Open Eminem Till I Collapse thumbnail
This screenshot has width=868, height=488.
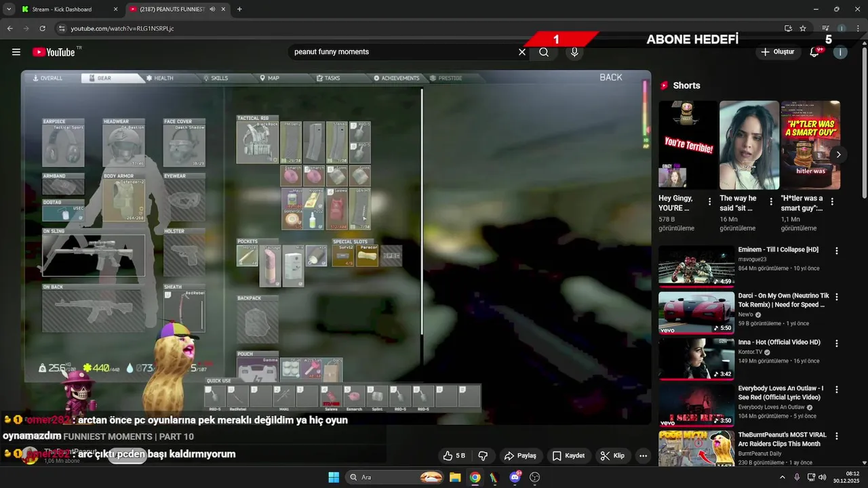pyautogui.click(x=696, y=266)
